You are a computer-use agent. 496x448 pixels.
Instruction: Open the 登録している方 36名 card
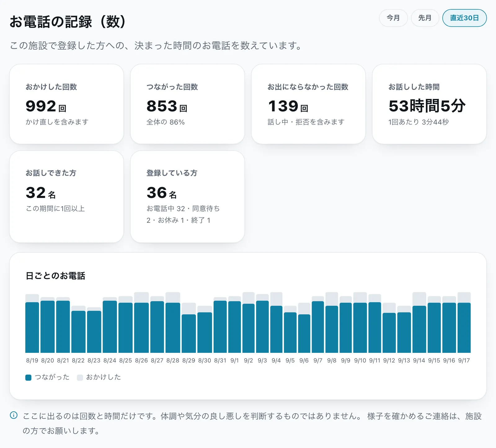188,197
